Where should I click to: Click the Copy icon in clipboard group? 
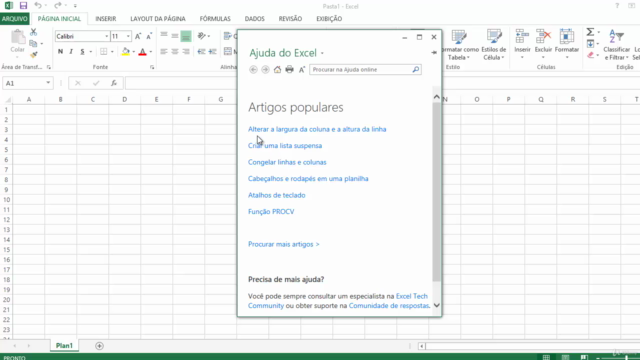click(x=33, y=43)
